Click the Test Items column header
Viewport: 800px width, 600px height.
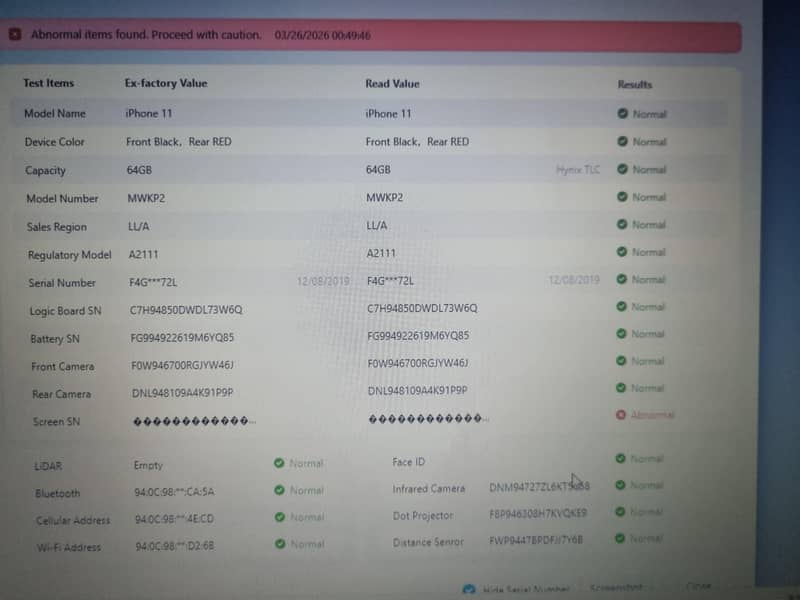click(48, 84)
